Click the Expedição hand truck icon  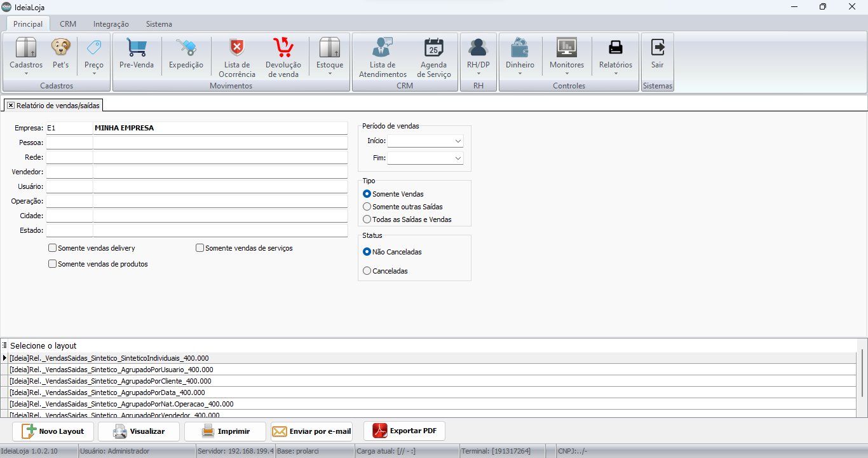tap(186, 48)
